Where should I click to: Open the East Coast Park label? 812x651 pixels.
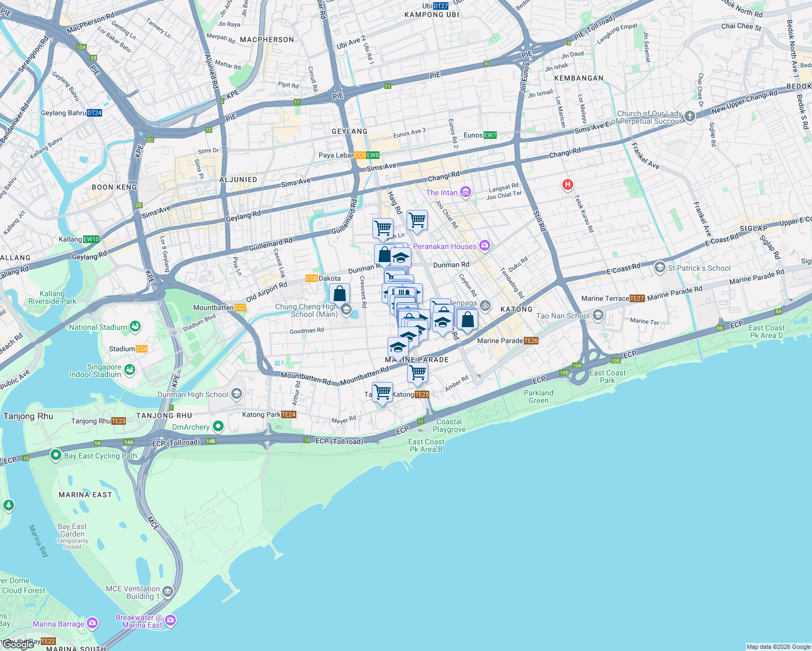[607, 376]
